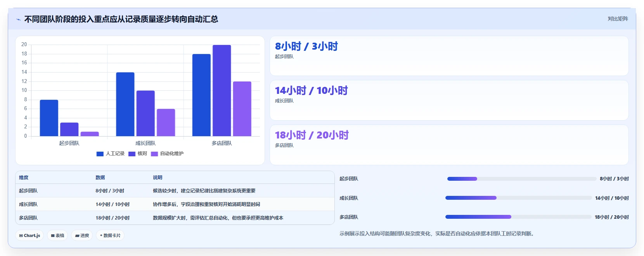
Task: Click the 起步团队 caption in the first card
Action: coord(284,57)
